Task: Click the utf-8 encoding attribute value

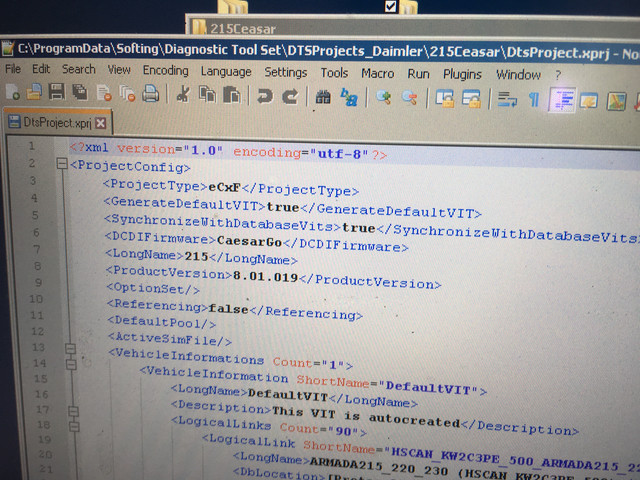Action: pos(339,153)
